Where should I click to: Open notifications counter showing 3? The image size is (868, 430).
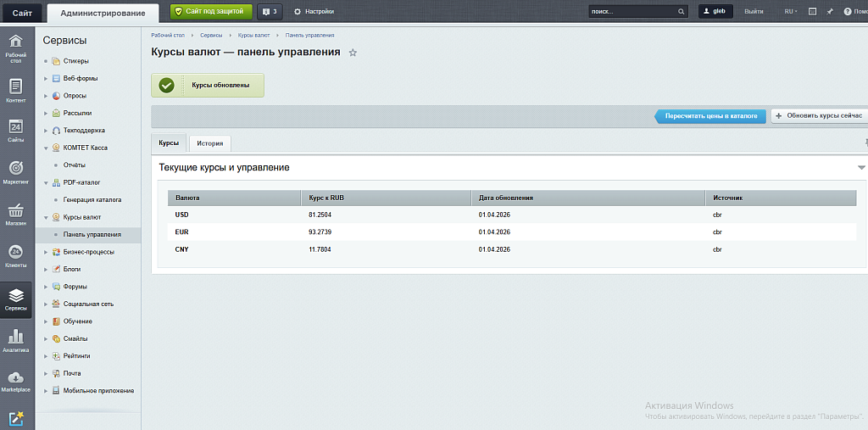click(x=270, y=12)
